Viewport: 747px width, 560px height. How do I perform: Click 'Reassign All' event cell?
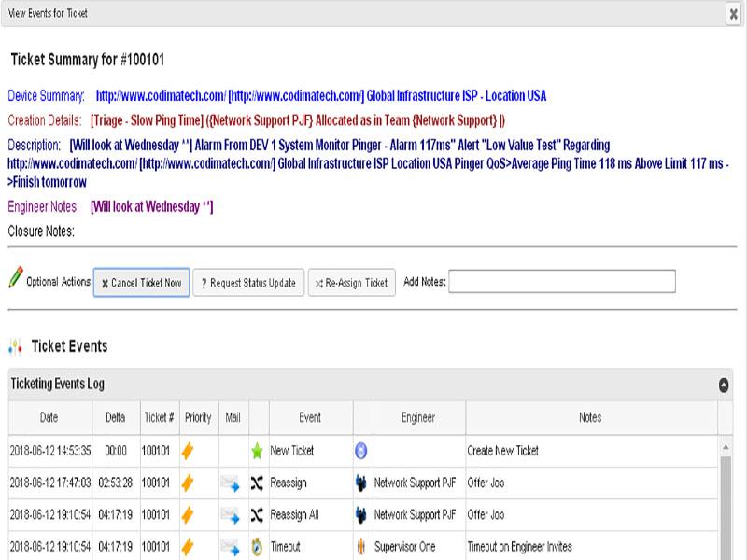[311, 515]
